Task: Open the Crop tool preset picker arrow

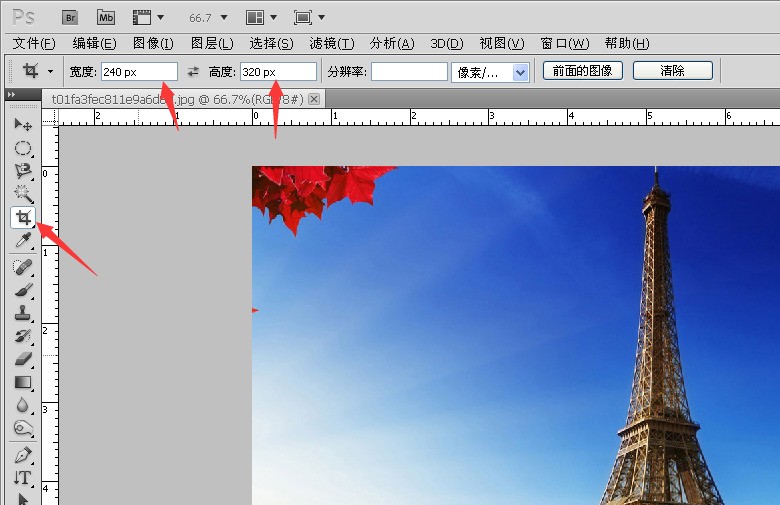Action: point(50,72)
